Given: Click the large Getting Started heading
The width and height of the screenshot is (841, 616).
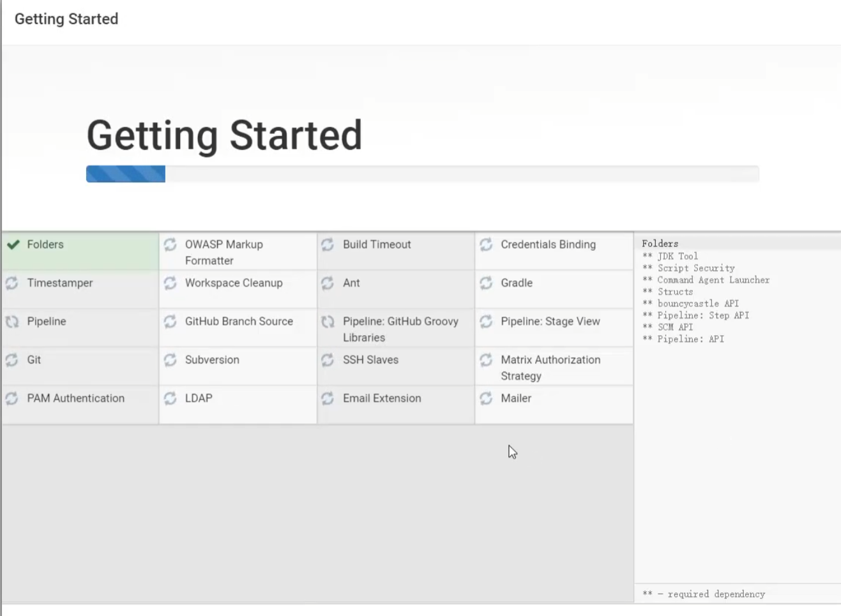Looking at the screenshot, I should point(224,136).
